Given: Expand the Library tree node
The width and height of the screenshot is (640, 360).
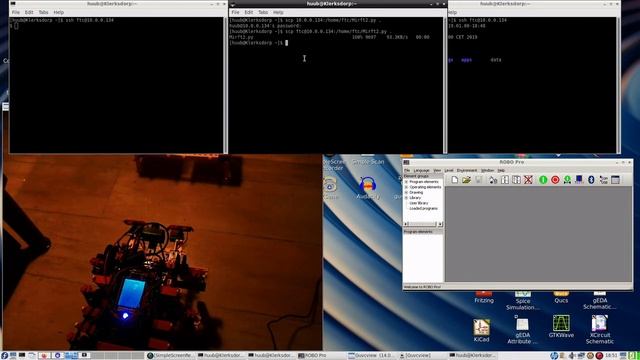Looking at the screenshot, I should 406,198.
